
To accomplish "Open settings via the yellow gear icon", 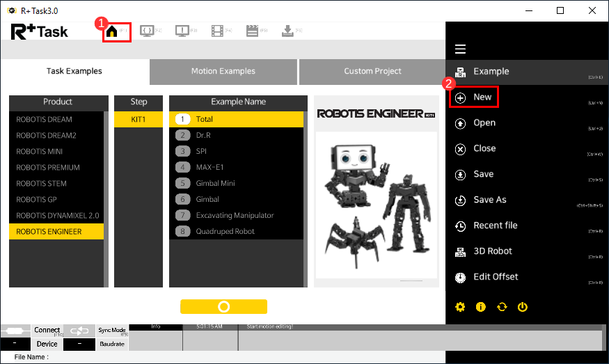I will tap(460, 307).
